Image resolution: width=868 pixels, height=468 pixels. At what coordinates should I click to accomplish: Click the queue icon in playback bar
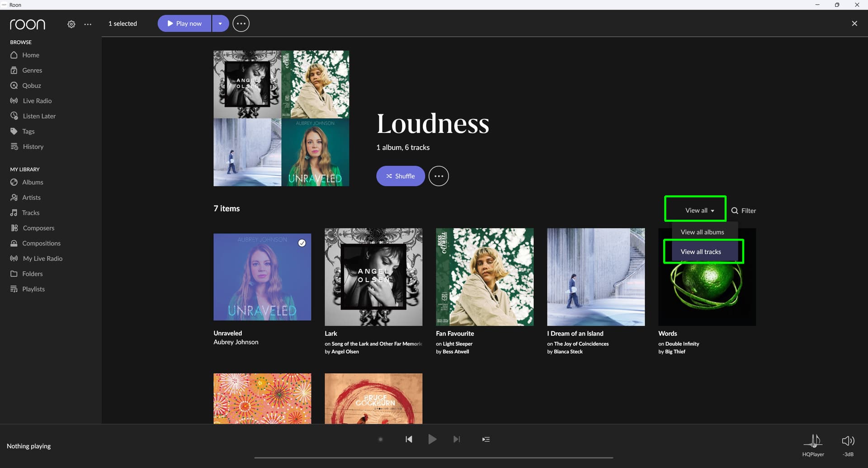[486, 439]
